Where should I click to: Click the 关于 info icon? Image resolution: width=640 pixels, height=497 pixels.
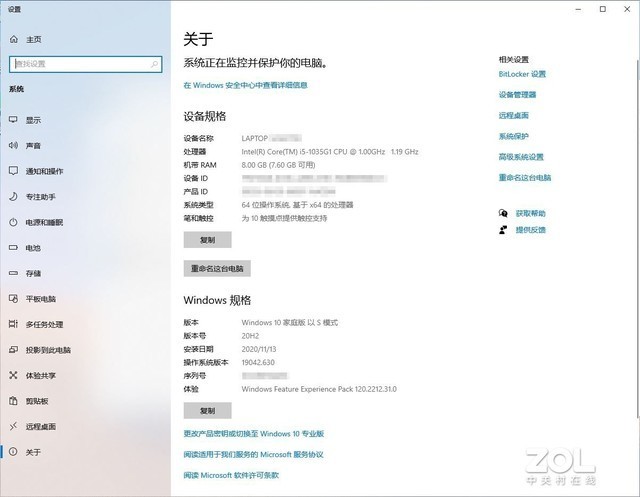(x=13, y=452)
